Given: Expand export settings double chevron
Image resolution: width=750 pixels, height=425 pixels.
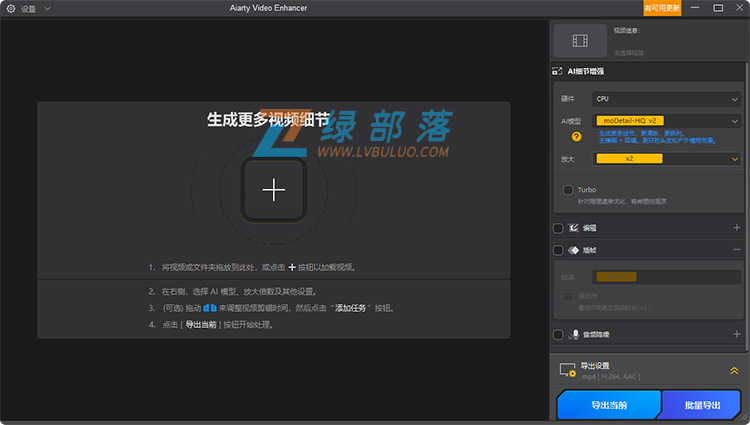Looking at the screenshot, I should pyautogui.click(x=734, y=371).
